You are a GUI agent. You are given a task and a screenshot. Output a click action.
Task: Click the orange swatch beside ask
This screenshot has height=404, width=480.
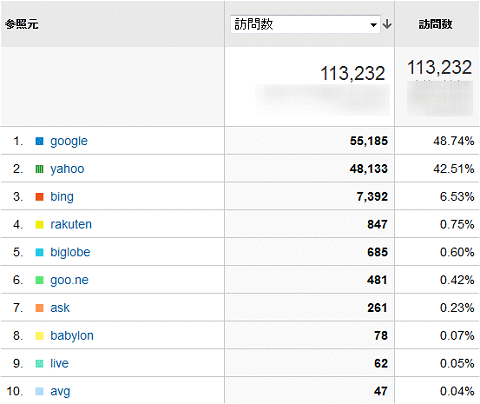pyautogui.click(x=39, y=308)
